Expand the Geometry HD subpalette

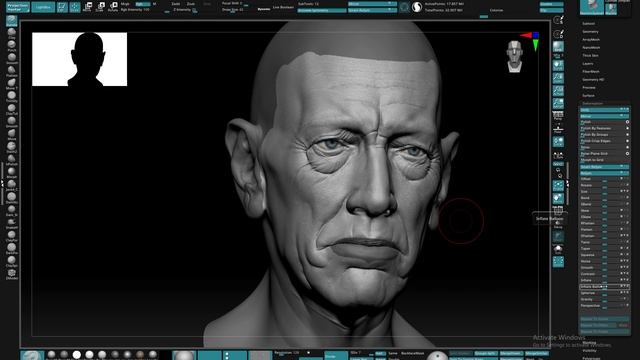[x=593, y=80]
